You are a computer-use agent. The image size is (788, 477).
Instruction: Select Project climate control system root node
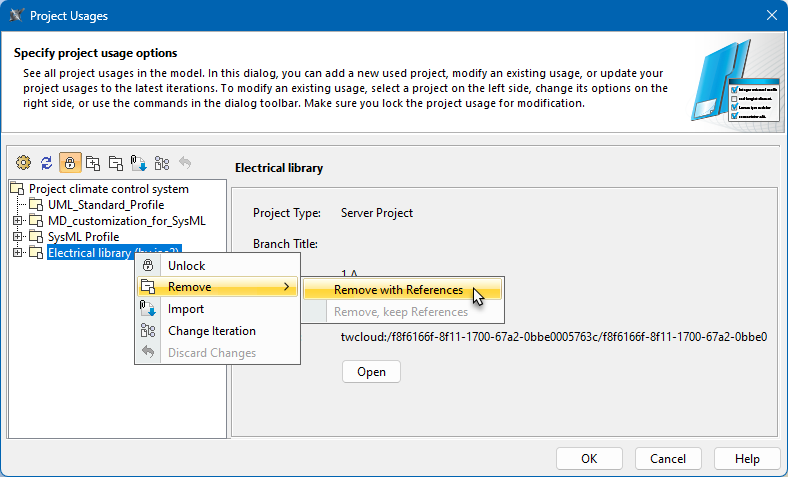[x=108, y=189]
